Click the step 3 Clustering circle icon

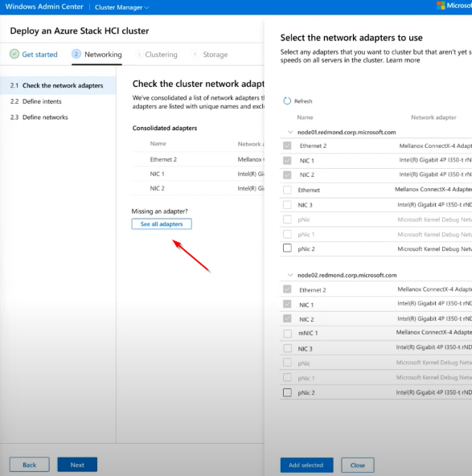pos(139,55)
